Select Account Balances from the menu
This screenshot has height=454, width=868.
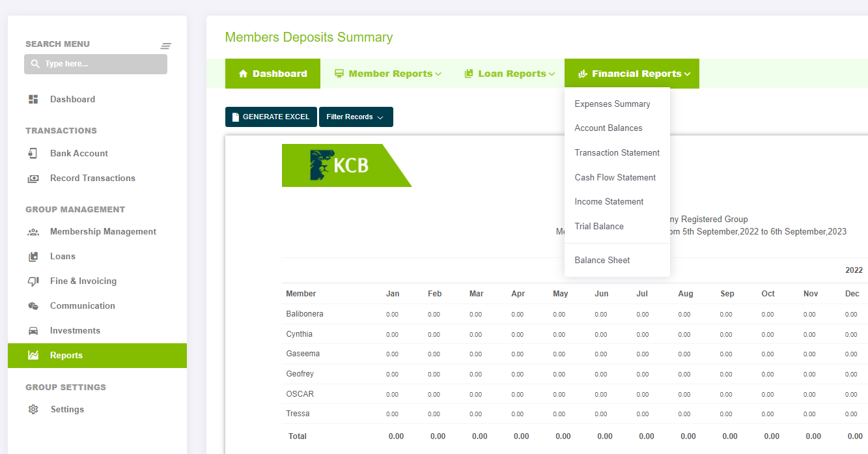[608, 128]
